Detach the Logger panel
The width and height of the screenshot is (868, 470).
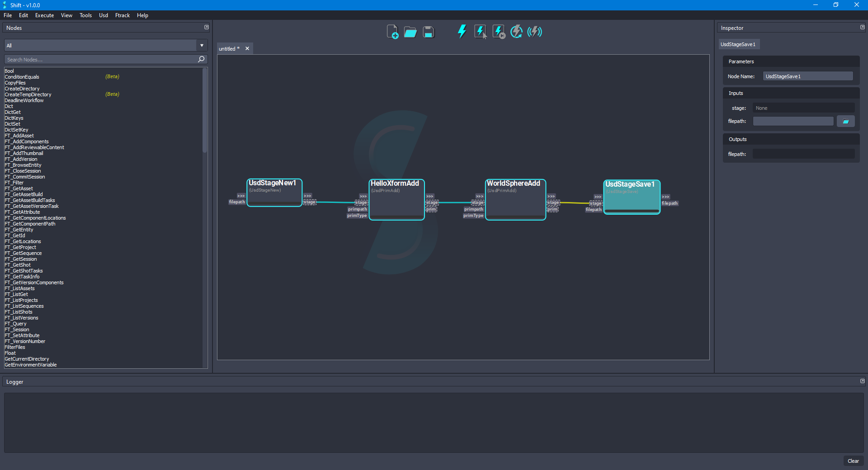click(862, 381)
